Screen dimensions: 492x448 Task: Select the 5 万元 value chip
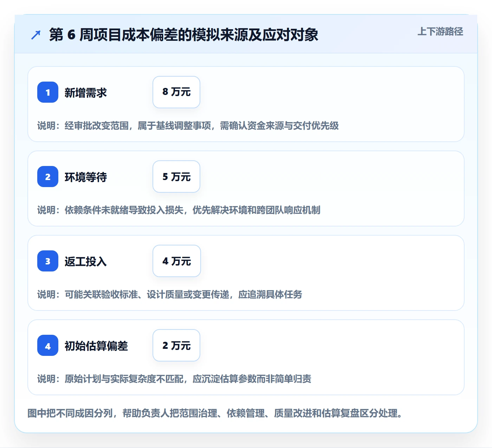(176, 177)
